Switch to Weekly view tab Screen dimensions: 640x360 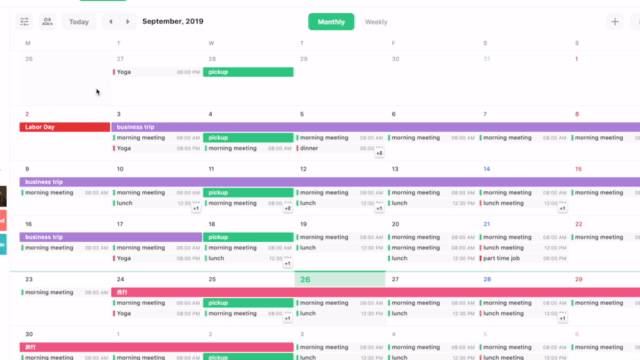pos(376,22)
